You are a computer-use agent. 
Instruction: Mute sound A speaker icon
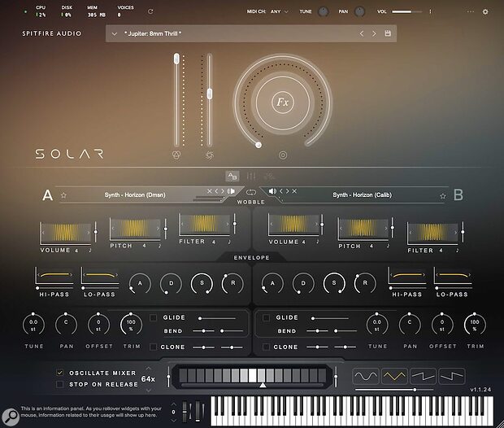(x=231, y=191)
